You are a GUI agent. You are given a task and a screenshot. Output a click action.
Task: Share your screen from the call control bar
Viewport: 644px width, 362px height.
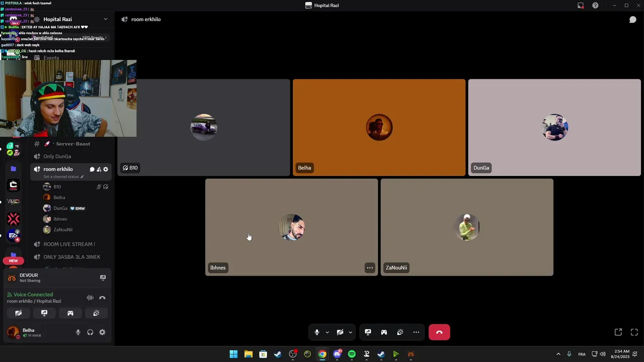(368, 332)
